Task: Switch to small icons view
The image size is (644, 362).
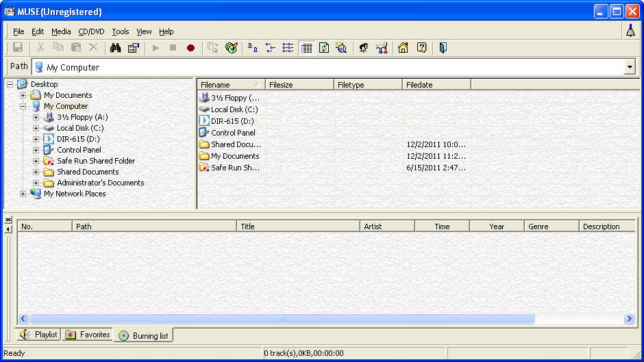Action: click(270, 48)
